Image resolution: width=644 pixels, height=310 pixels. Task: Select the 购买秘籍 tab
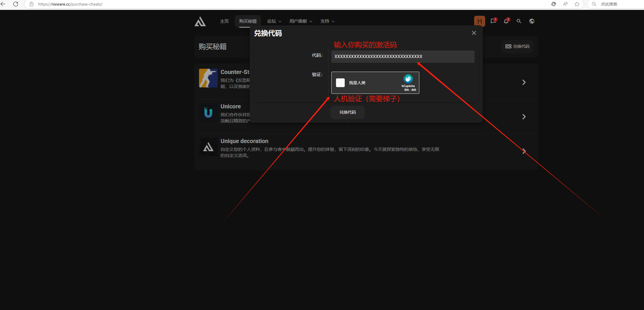[248, 21]
